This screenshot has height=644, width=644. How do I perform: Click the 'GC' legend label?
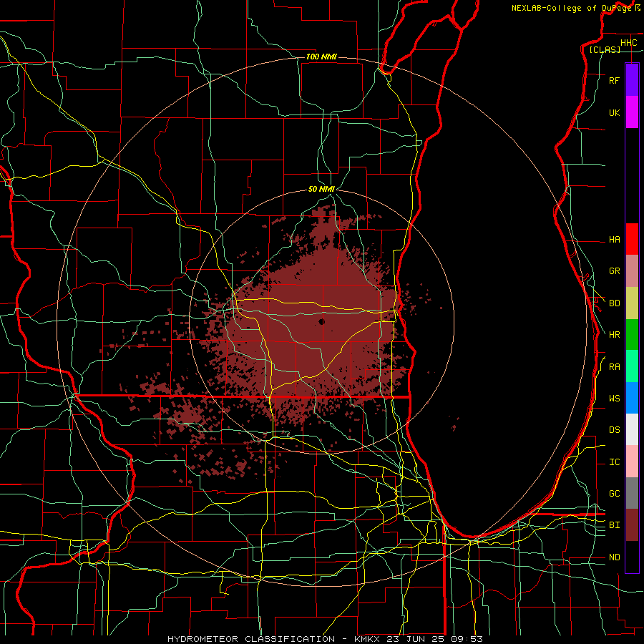[x=615, y=494]
